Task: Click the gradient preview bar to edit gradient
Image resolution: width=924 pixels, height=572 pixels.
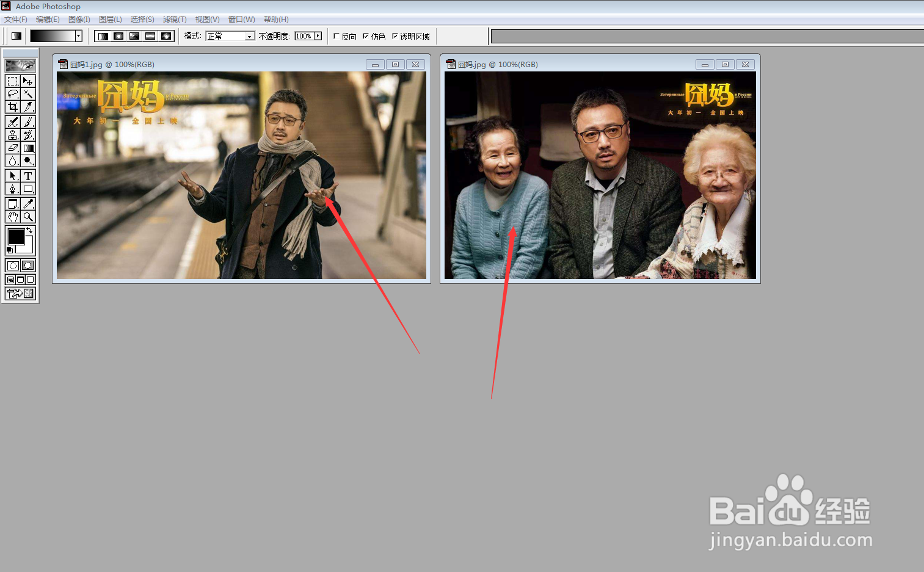Action: 53,36
